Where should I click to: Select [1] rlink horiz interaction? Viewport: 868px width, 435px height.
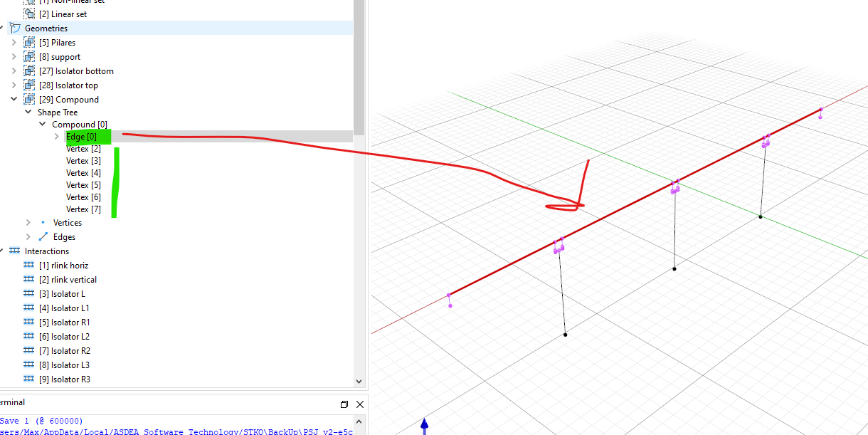pos(64,266)
